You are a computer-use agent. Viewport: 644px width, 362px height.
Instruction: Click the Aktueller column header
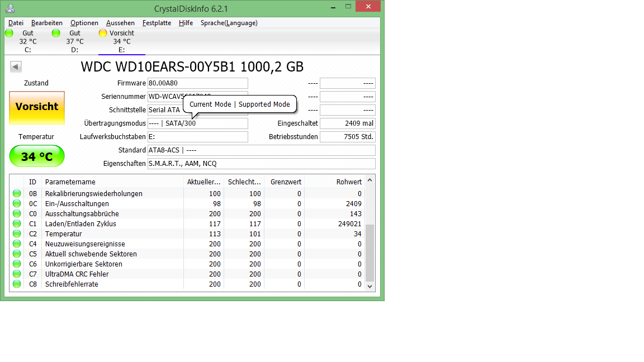203,182
